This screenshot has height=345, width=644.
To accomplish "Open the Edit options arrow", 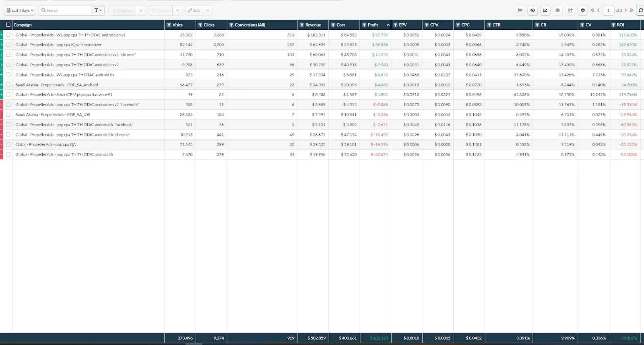I will point(208,10).
